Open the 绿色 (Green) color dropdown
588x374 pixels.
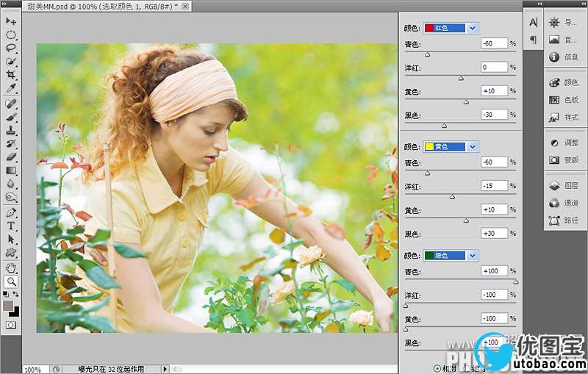(x=451, y=256)
